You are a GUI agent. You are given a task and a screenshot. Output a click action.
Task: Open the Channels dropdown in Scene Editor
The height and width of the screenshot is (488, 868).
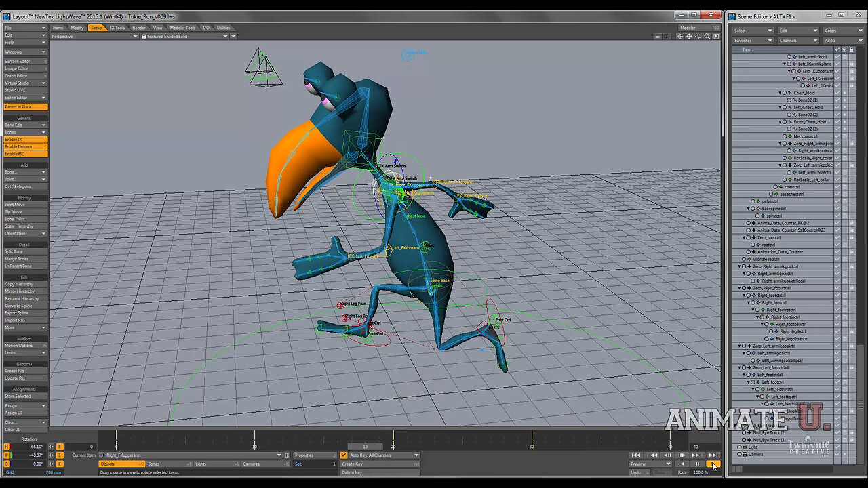[x=798, y=41]
